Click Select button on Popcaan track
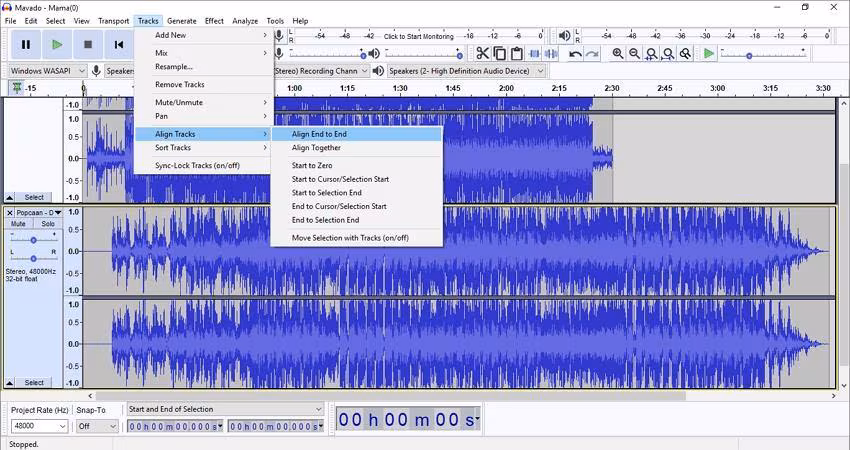Screen dimensions: 850x450 pos(34,383)
